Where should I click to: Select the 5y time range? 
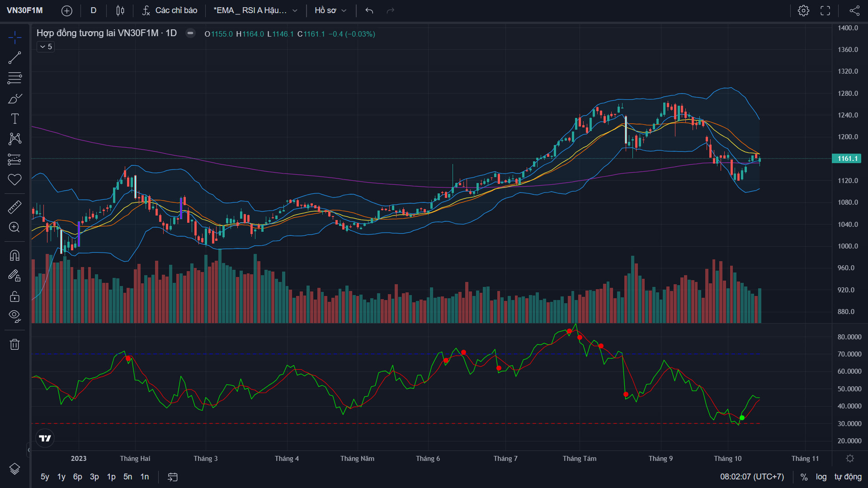click(x=45, y=477)
